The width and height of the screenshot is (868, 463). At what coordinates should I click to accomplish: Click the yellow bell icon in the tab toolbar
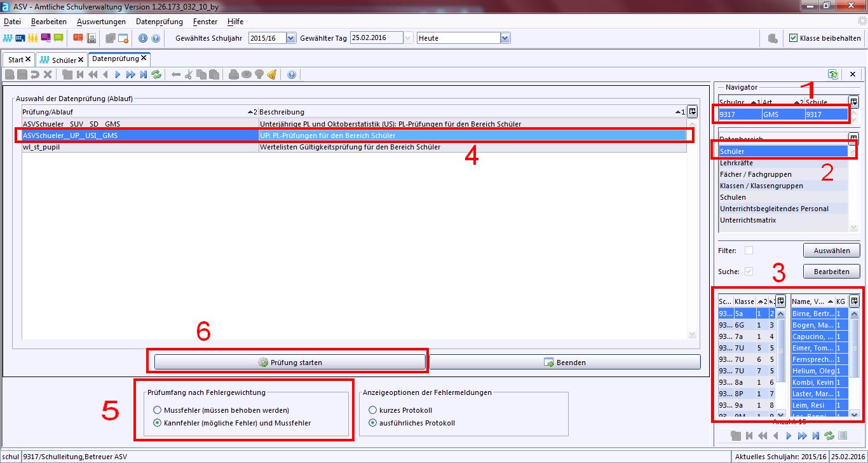click(x=272, y=74)
